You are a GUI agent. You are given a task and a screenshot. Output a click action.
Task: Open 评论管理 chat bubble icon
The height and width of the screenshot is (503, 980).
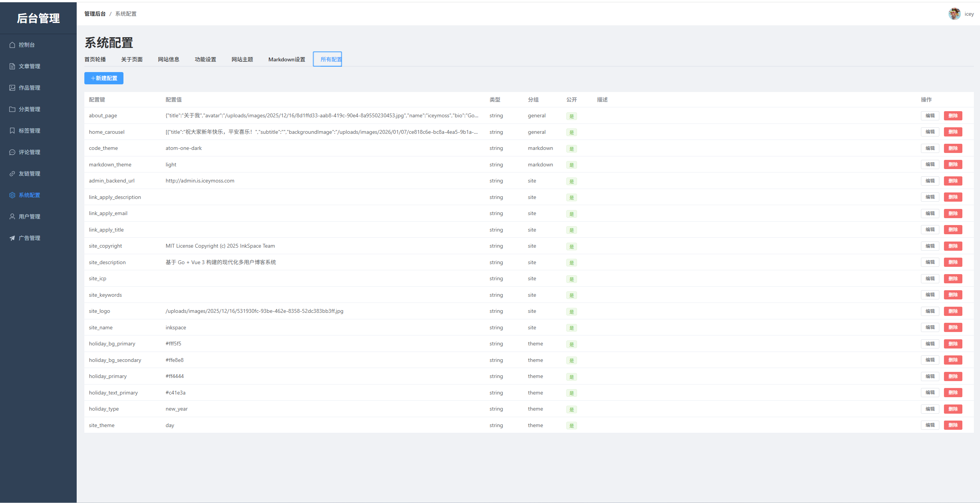tap(12, 152)
